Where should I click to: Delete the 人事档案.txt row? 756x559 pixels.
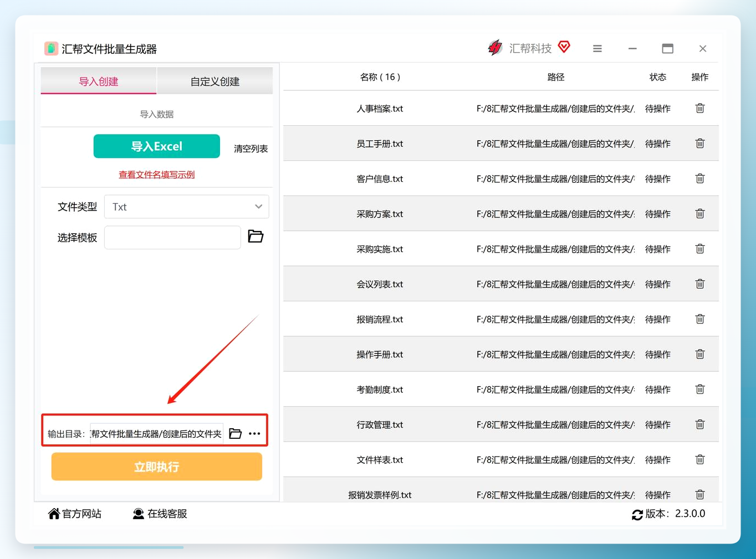pyautogui.click(x=700, y=108)
